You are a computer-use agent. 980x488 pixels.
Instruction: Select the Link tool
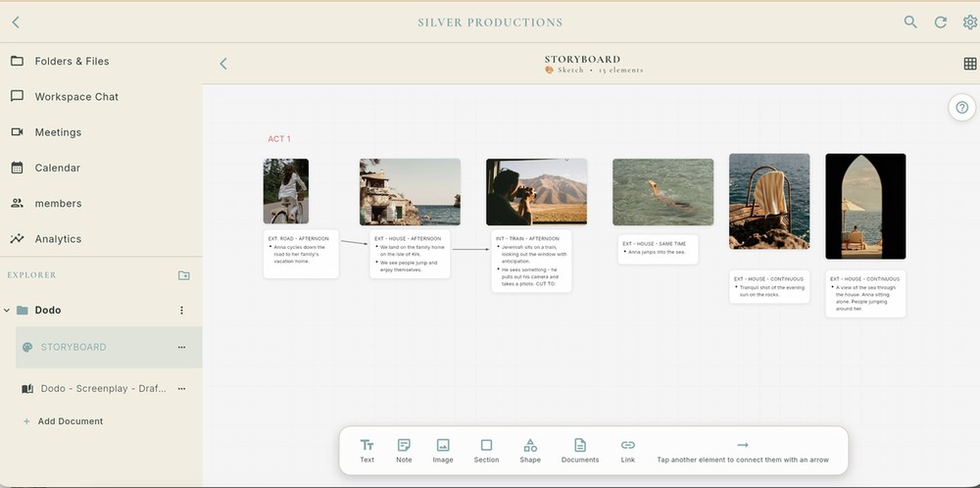point(628,451)
